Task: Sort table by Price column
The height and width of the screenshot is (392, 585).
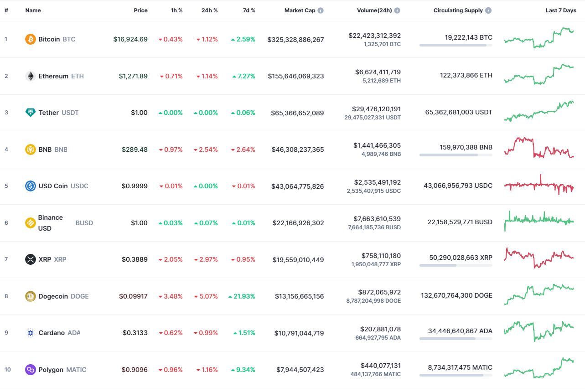Action: point(140,10)
